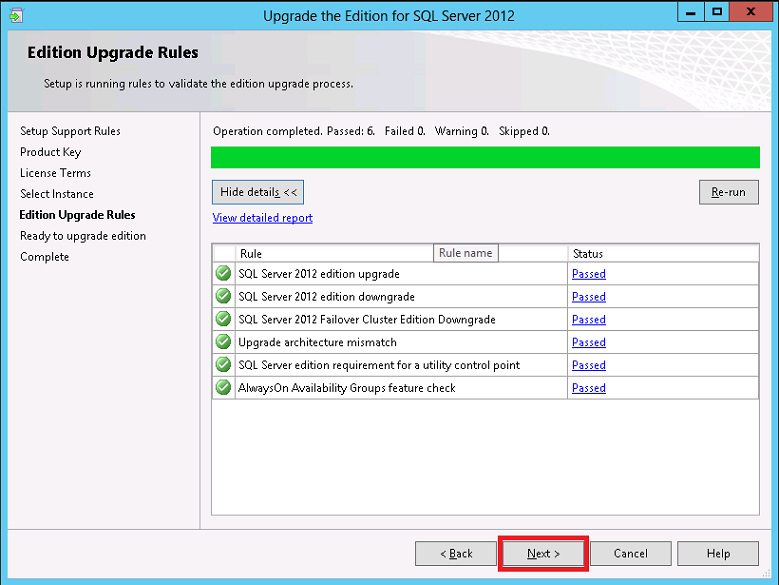Click 'AlwaysOn Availability Groups feature check' text
The width and height of the screenshot is (779, 585).
pos(347,388)
